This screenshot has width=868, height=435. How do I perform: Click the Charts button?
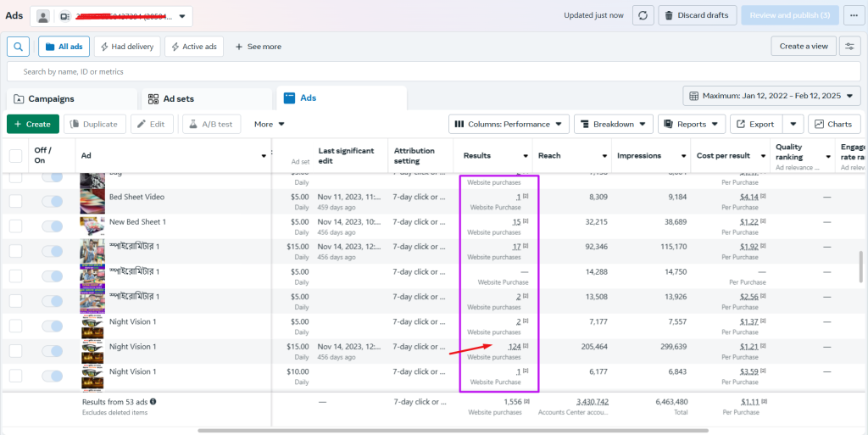[x=833, y=124]
